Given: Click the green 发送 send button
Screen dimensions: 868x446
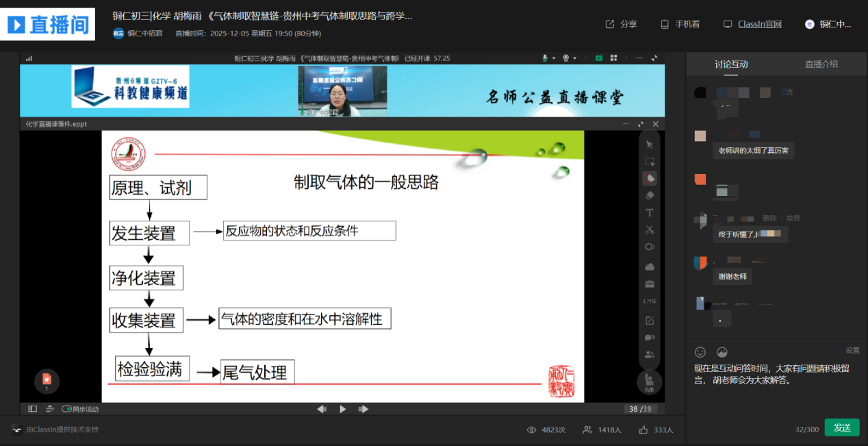Looking at the screenshot, I should click(841, 428).
